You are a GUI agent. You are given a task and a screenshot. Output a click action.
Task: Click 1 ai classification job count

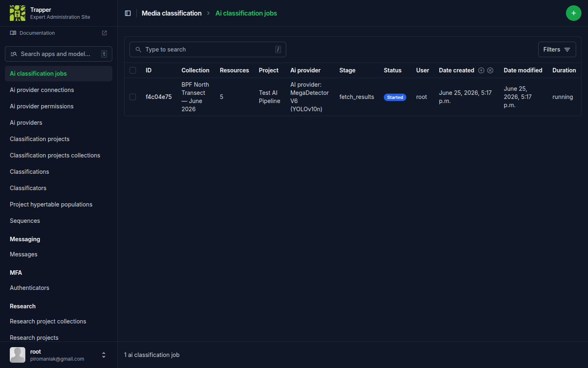pyautogui.click(x=152, y=355)
